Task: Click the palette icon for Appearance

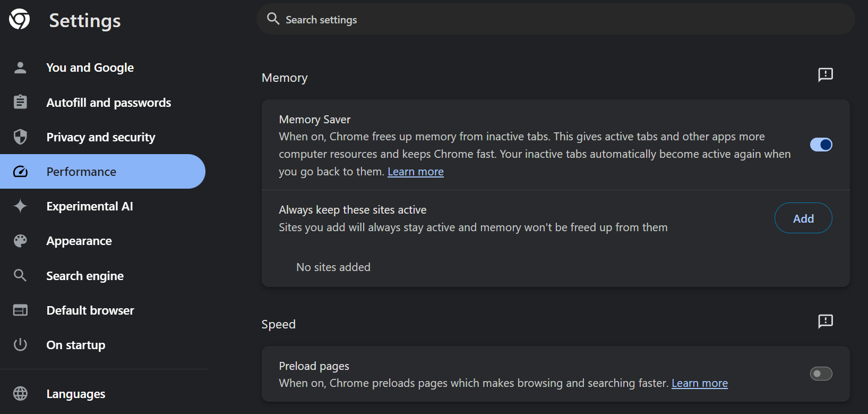Action: (x=20, y=241)
